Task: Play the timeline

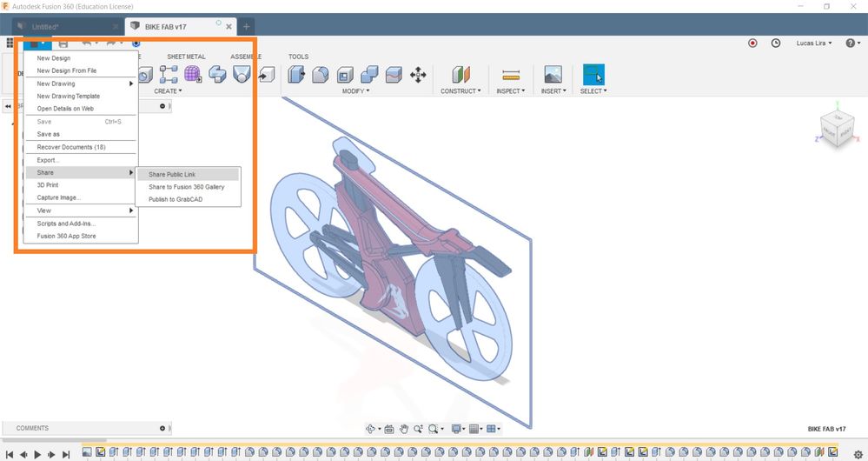Action: pyautogui.click(x=37, y=454)
